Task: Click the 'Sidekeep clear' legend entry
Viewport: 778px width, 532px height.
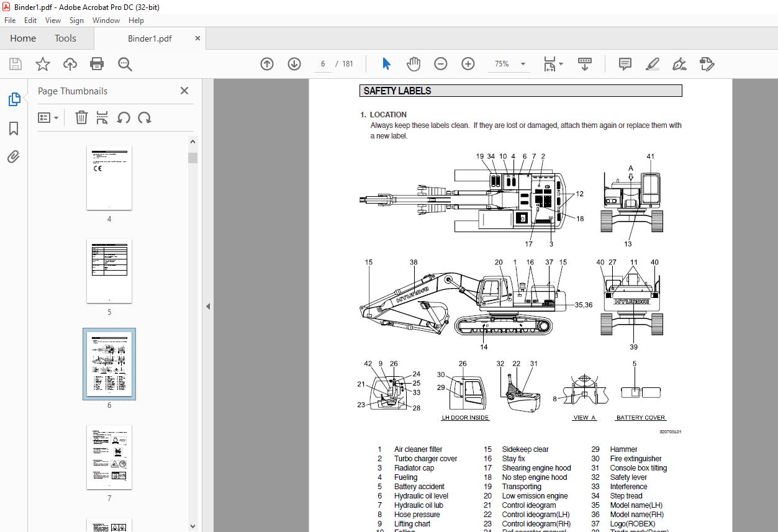Action: 525,449
